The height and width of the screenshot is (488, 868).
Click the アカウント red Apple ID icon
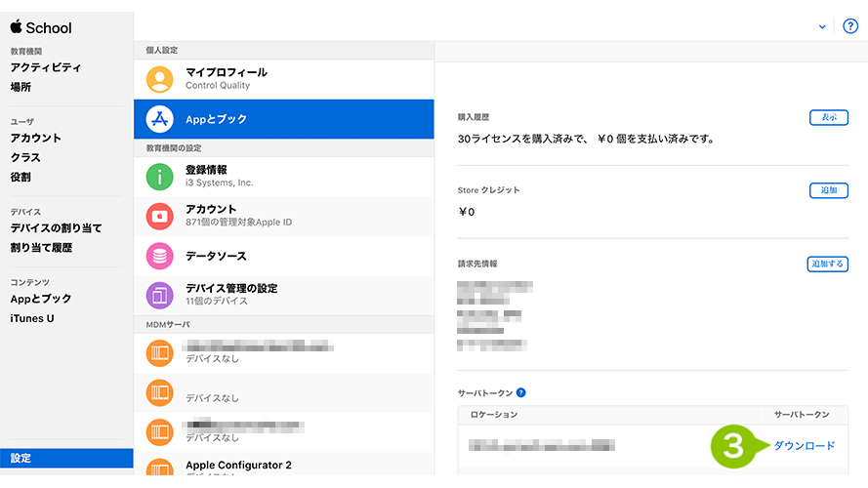click(159, 216)
